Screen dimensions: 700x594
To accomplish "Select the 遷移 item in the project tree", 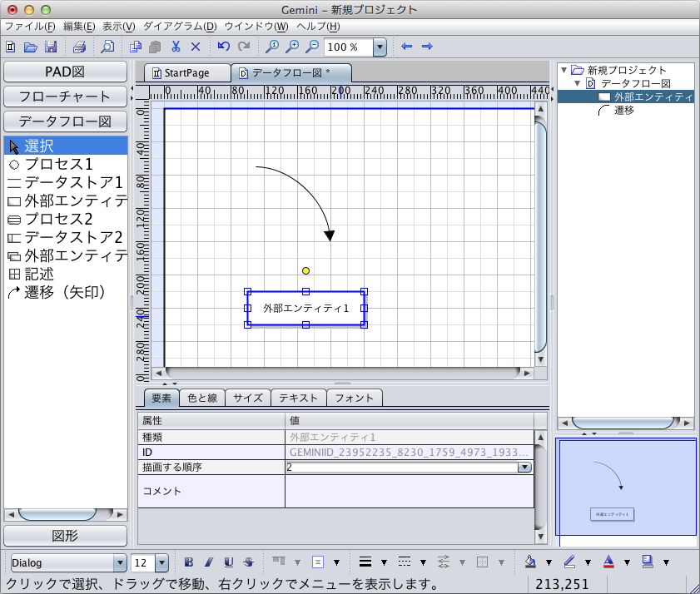I will 623,111.
